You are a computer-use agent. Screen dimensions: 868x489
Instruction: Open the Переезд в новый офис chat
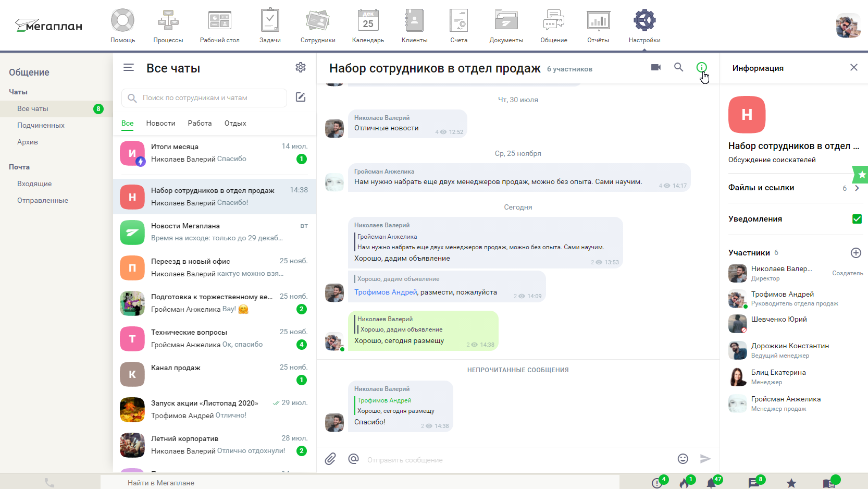tap(215, 268)
